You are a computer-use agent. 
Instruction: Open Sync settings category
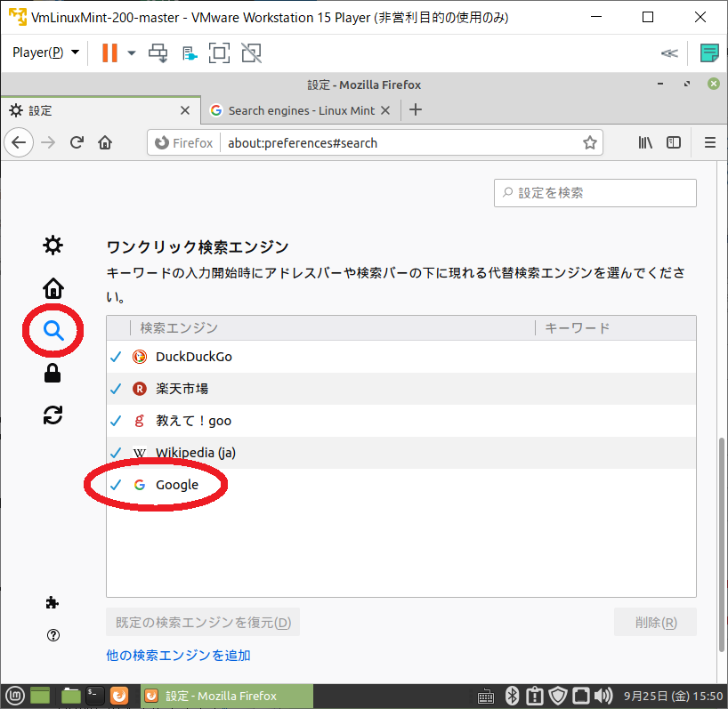53,415
